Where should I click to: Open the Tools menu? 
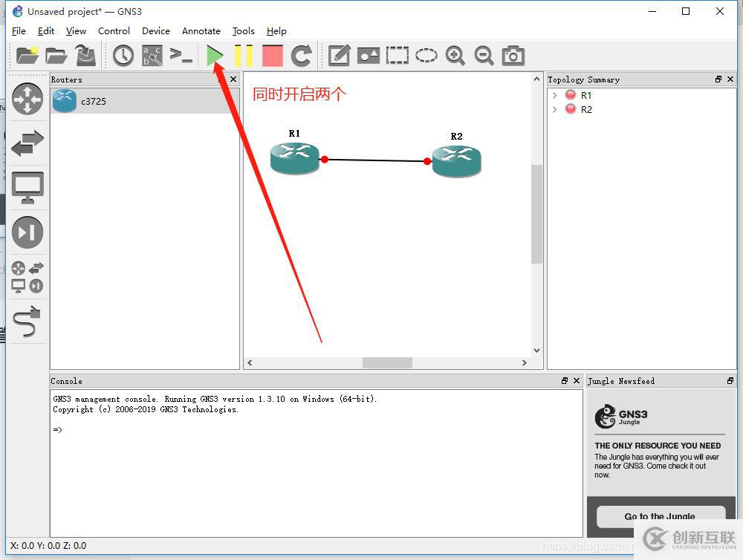pos(244,30)
